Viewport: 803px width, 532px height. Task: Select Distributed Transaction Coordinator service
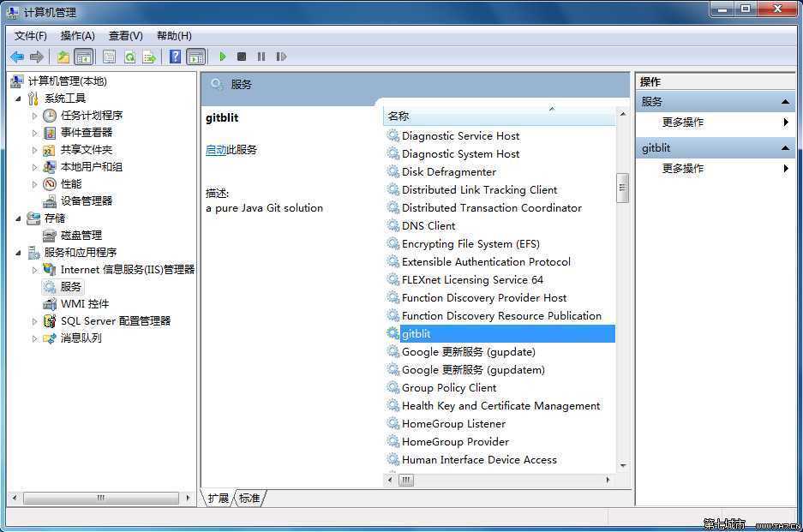tap(492, 207)
